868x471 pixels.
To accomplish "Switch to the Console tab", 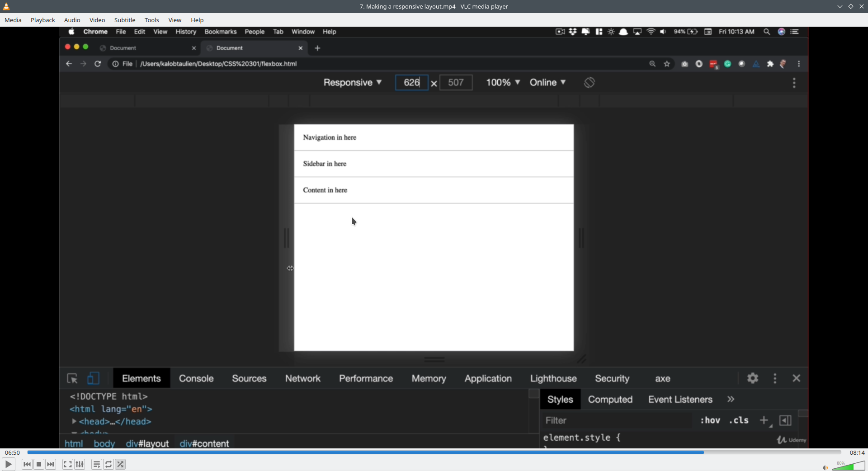I will (196, 378).
